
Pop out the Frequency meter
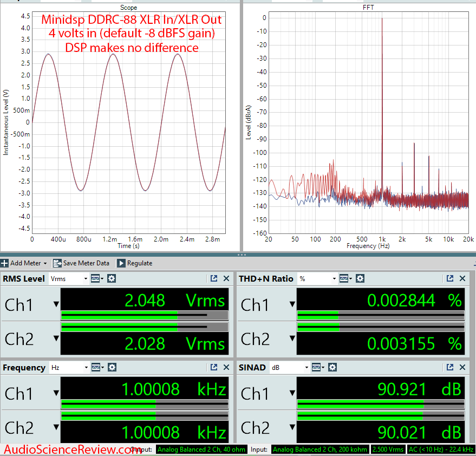214,367
